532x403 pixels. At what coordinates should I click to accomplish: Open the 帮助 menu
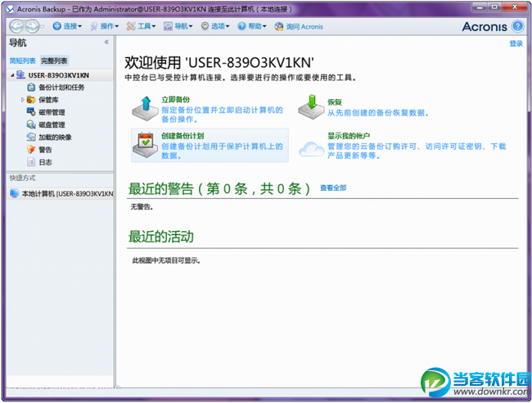click(252, 26)
